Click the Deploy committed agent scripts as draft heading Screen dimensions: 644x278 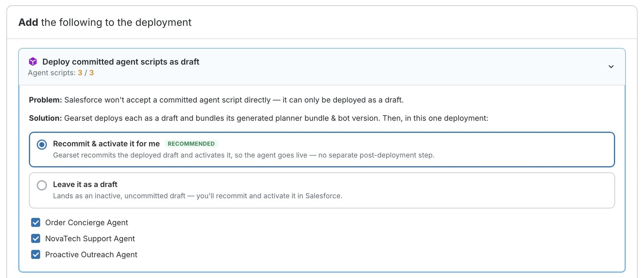tap(121, 62)
